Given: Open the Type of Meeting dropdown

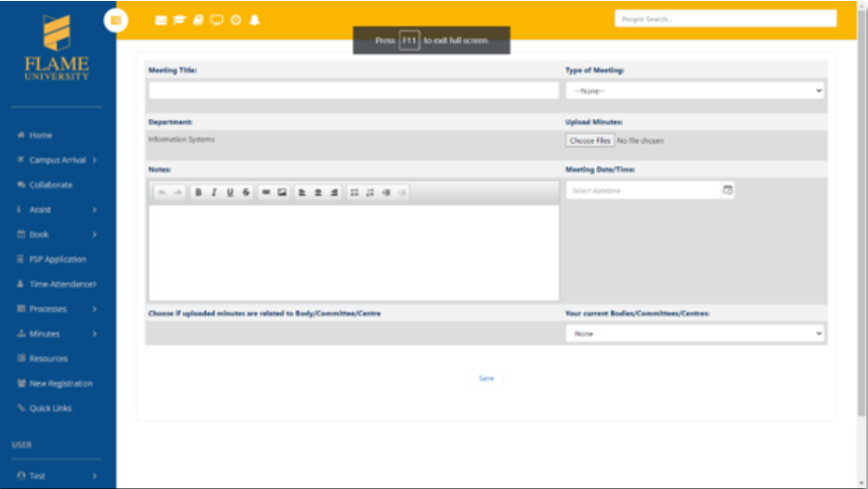Looking at the screenshot, I should coord(694,91).
